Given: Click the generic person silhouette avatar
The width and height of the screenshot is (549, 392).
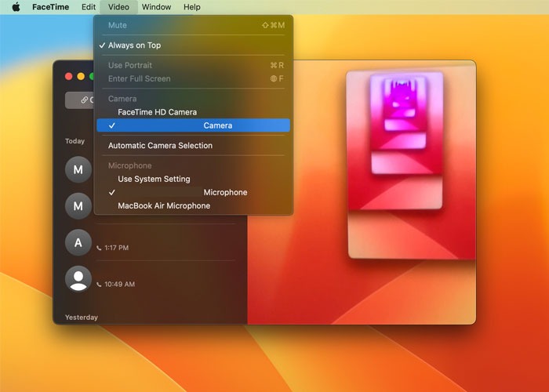Looking at the screenshot, I should pyautogui.click(x=78, y=278).
